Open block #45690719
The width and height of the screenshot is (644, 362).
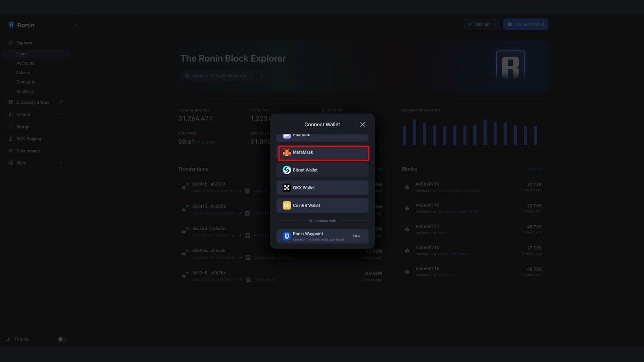[427, 184]
